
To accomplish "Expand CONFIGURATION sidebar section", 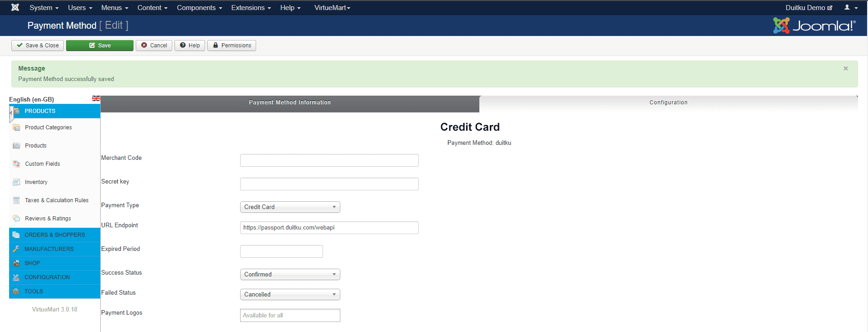I will 55,277.
